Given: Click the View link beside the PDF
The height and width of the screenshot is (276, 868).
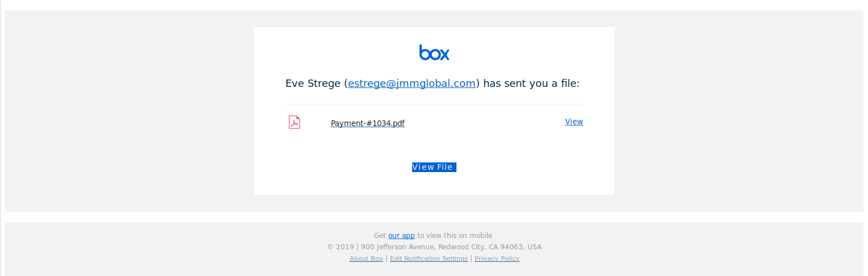Looking at the screenshot, I should [x=574, y=122].
